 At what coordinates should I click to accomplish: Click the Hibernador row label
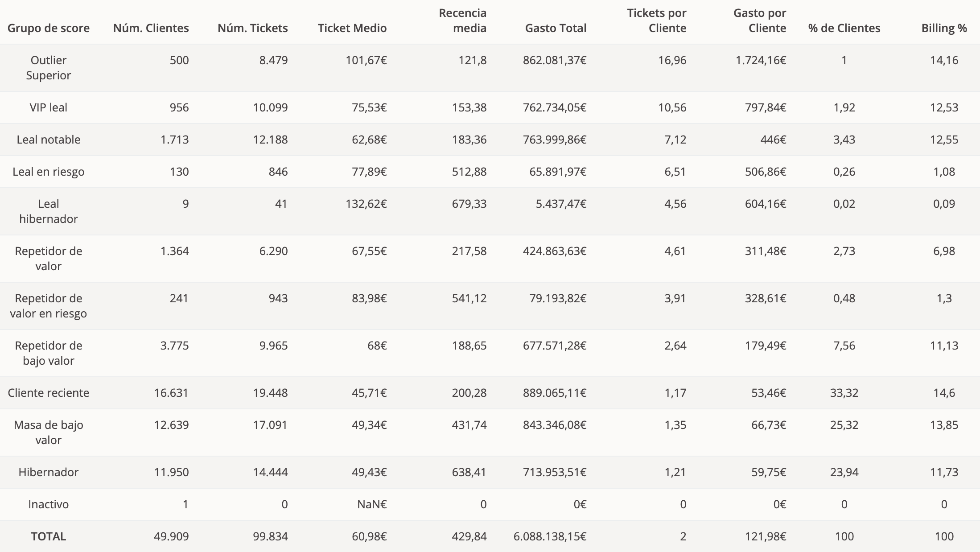[49, 472]
